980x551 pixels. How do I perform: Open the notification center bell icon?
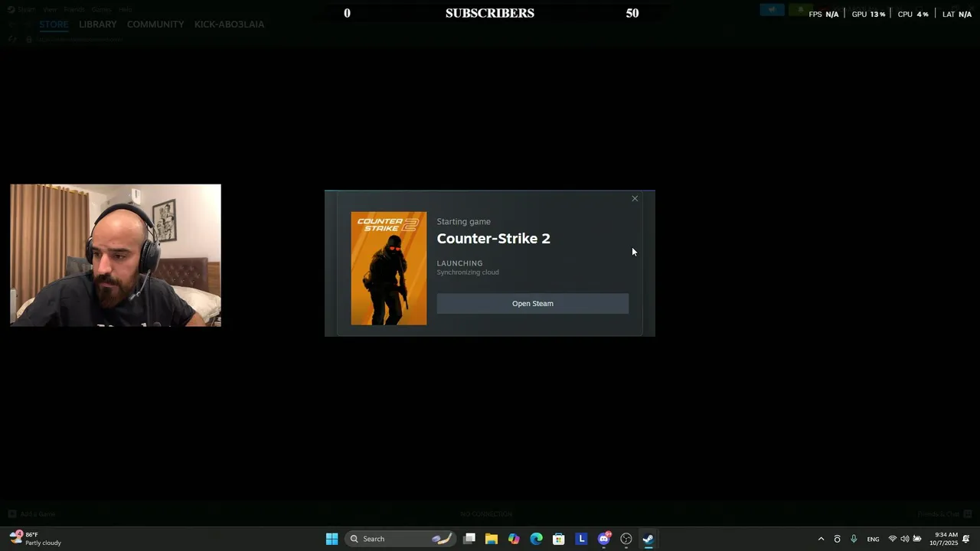click(x=966, y=540)
